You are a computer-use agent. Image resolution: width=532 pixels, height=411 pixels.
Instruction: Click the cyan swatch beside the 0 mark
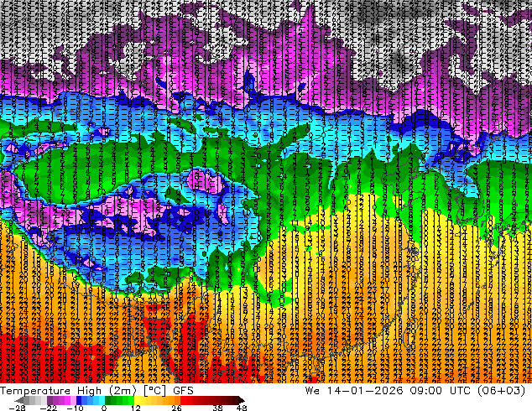[x=102, y=400]
